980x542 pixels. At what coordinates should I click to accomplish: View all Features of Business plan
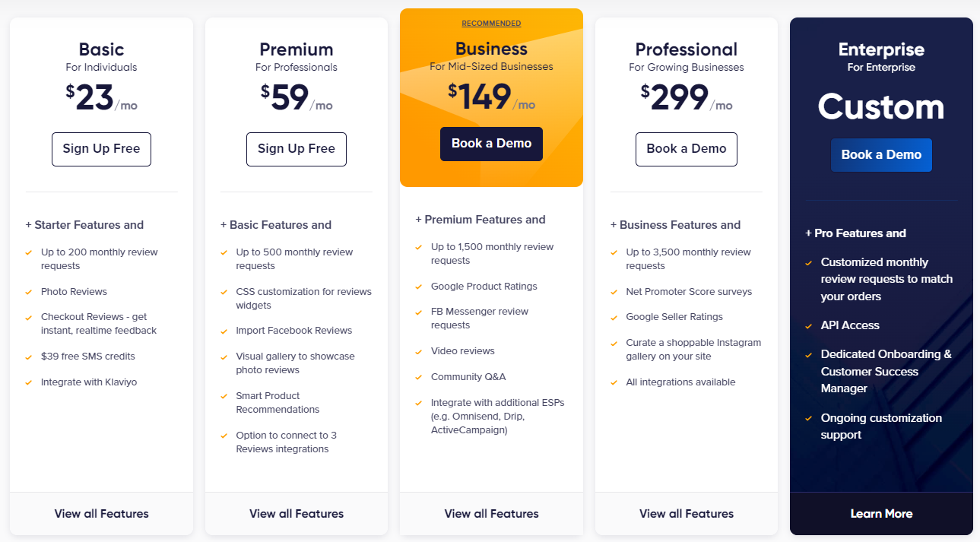[491, 514]
